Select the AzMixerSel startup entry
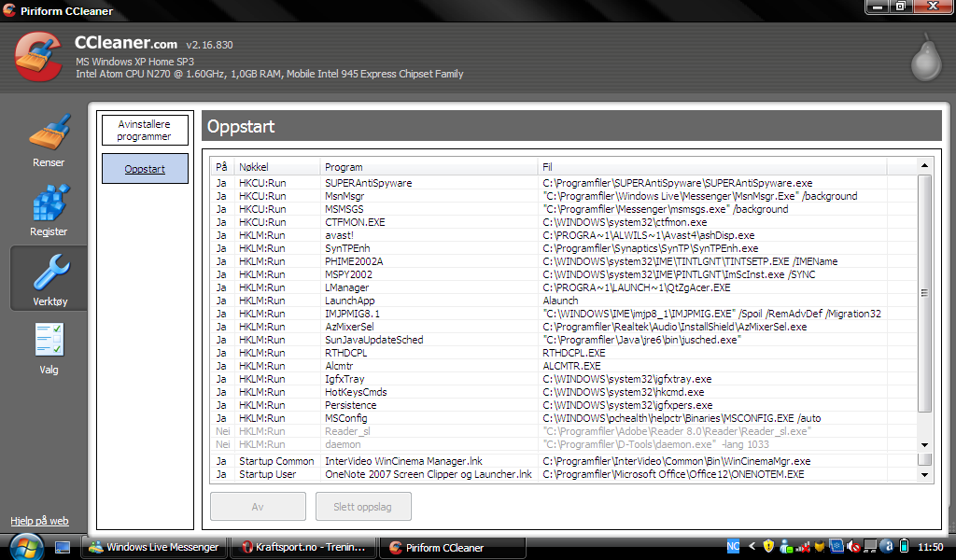956x560 pixels. coord(563,328)
